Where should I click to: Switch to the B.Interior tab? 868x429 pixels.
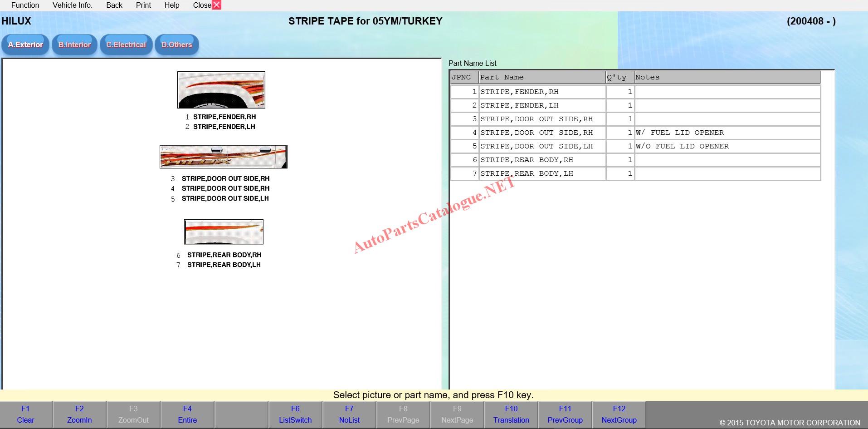coord(74,45)
